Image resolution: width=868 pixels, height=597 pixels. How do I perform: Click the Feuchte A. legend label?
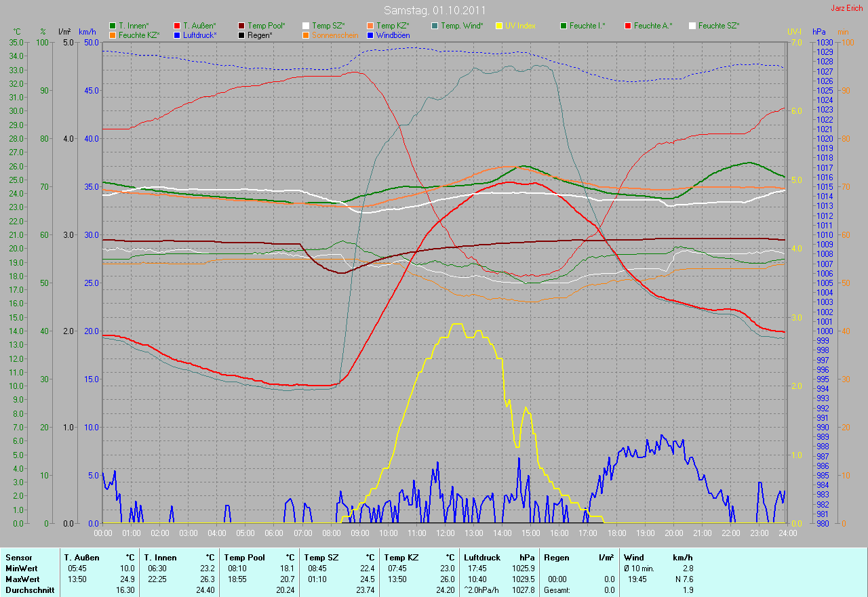(x=653, y=26)
